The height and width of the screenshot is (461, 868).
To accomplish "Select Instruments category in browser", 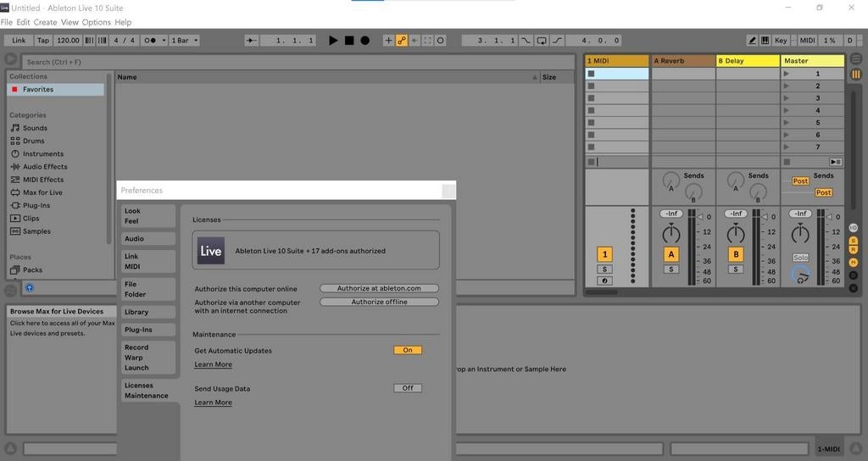I will [42, 154].
